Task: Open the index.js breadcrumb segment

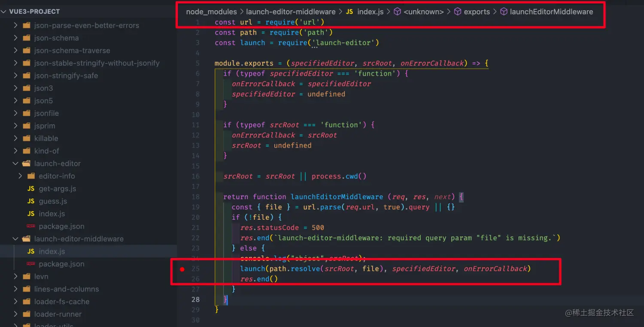Action: point(370,12)
